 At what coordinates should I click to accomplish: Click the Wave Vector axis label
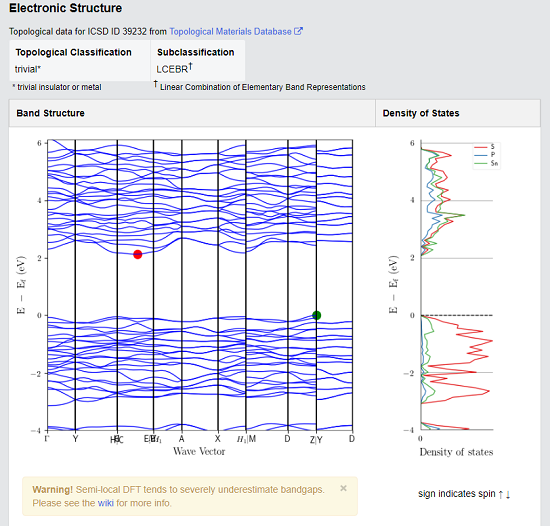pyautogui.click(x=199, y=451)
